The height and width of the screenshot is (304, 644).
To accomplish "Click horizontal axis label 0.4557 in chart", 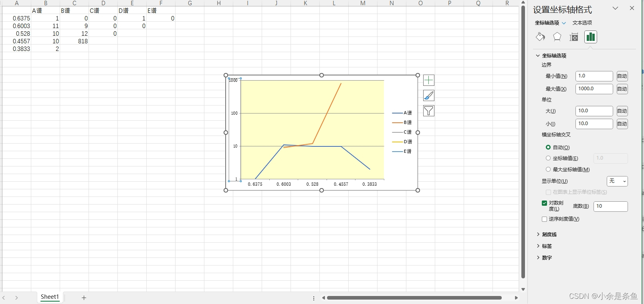I will click(341, 184).
